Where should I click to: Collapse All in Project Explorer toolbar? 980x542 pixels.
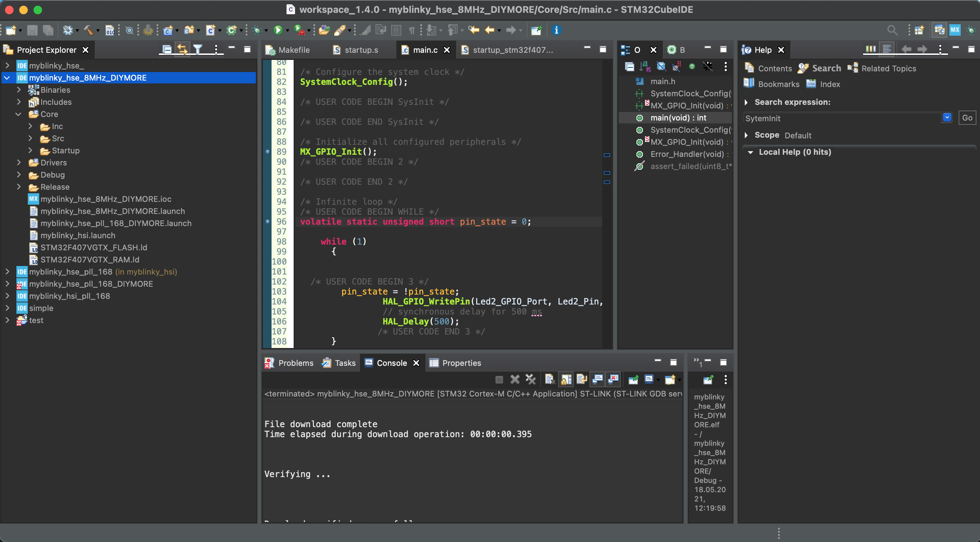pos(167,50)
